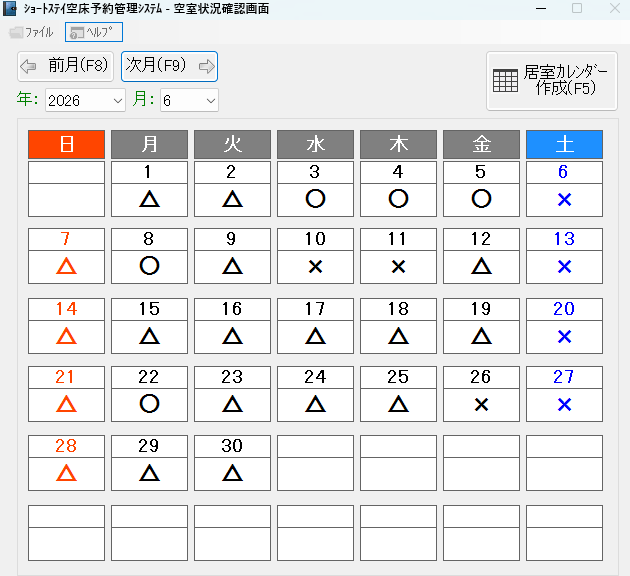630x576 pixels.
Task: Click the red 日 Sunday header
Action: coord(66,144)
